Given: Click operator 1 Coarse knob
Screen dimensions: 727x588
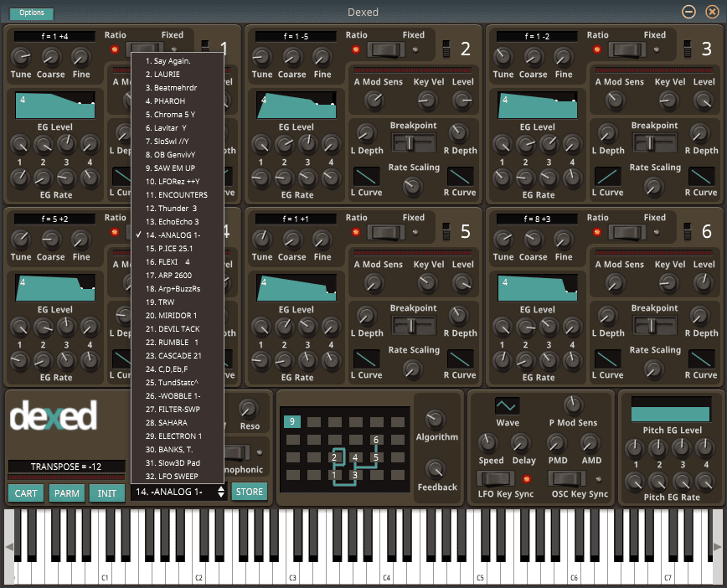Looking at the screenshot, I should (51, 57).
